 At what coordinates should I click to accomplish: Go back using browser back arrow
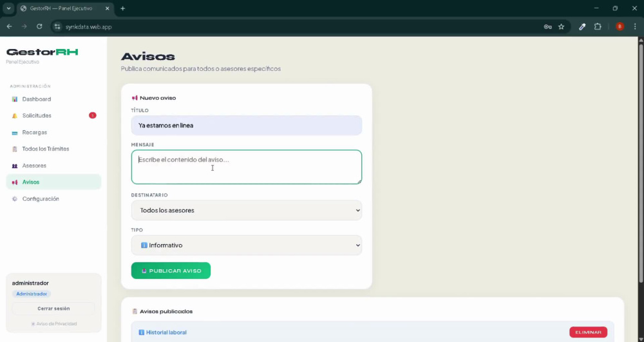pos(10,26)
